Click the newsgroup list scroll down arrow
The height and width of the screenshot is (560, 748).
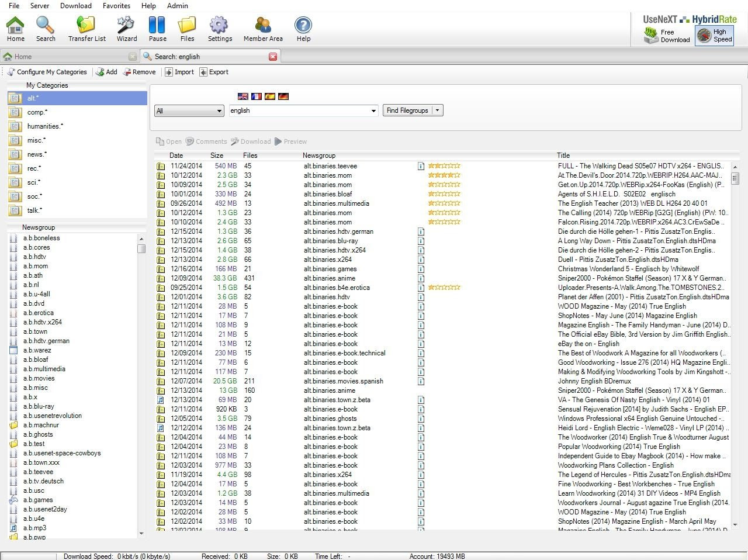click(x=141, y=534)
